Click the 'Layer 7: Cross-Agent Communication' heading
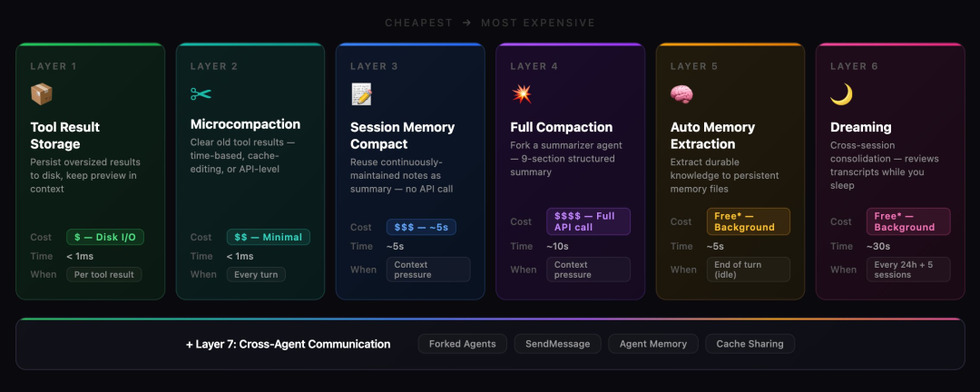This screenshot has width=980, height=392. tap(289, 344)
